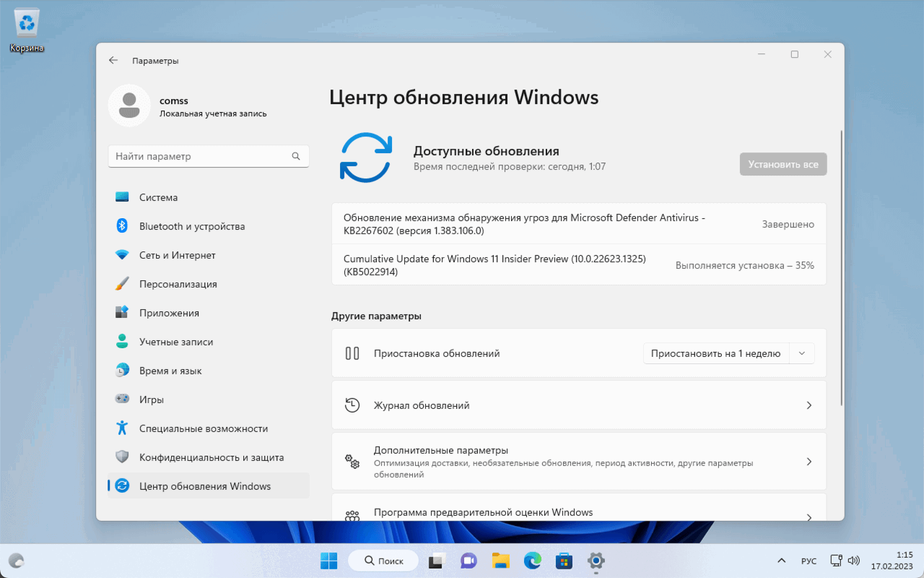Click the Доступные обновления heading
This screenshot has height=578, width=924.
click(487, 151)
